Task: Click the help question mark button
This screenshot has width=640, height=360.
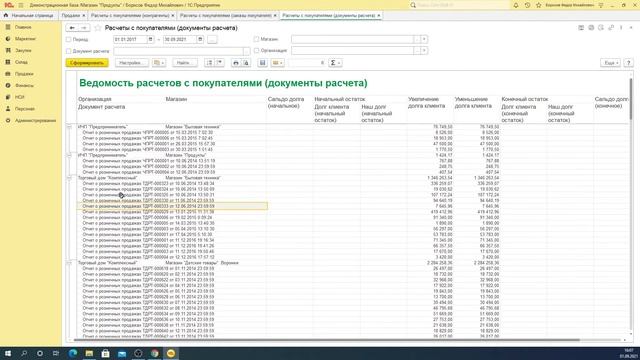Action: tap(629, 63)
